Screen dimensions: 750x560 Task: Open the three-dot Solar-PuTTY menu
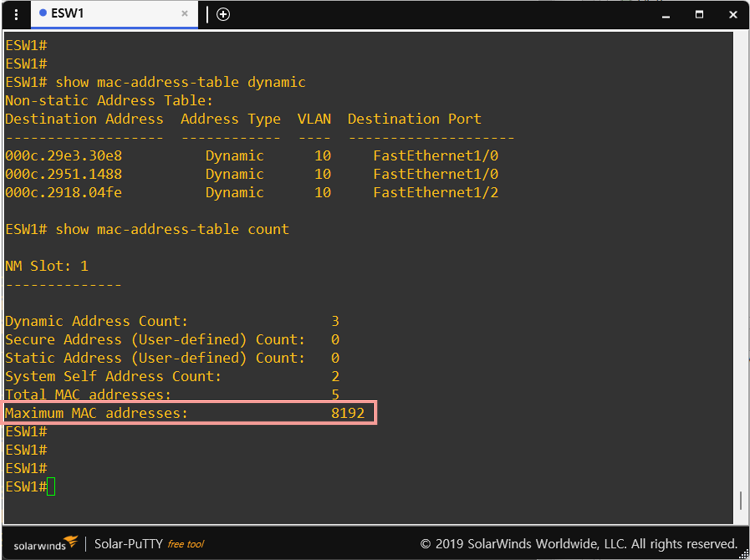17,14
